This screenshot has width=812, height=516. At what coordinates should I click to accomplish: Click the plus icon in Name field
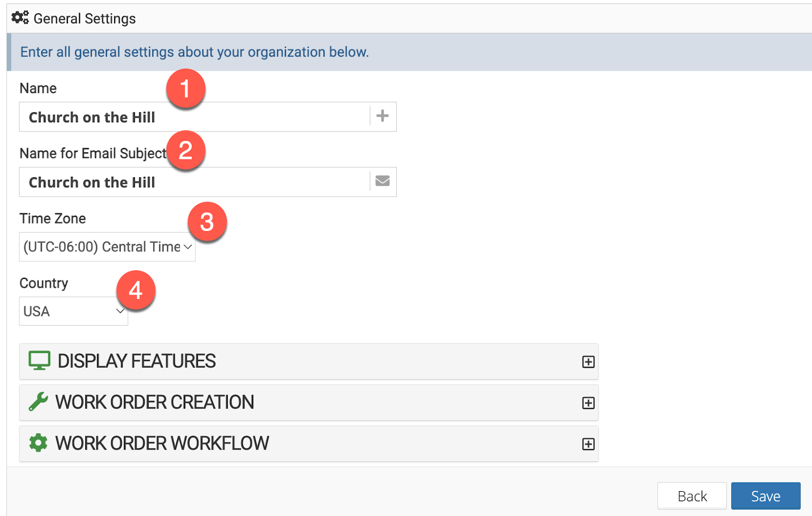tap(383, 116)
